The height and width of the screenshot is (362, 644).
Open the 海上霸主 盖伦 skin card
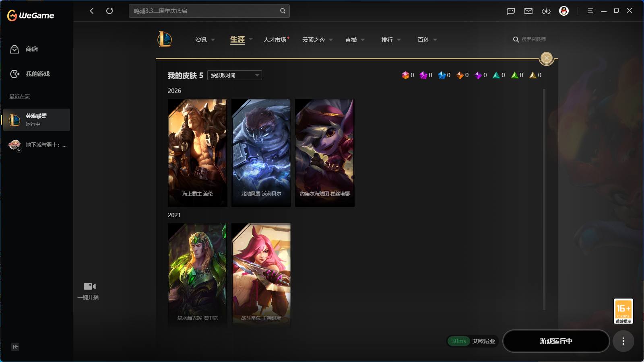click(x=198, y=153)
